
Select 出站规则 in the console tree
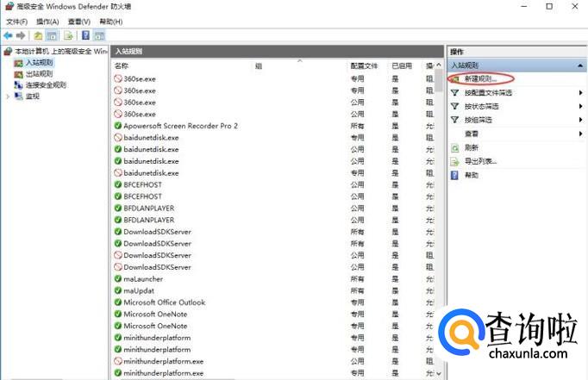click(x=40, y=74)
